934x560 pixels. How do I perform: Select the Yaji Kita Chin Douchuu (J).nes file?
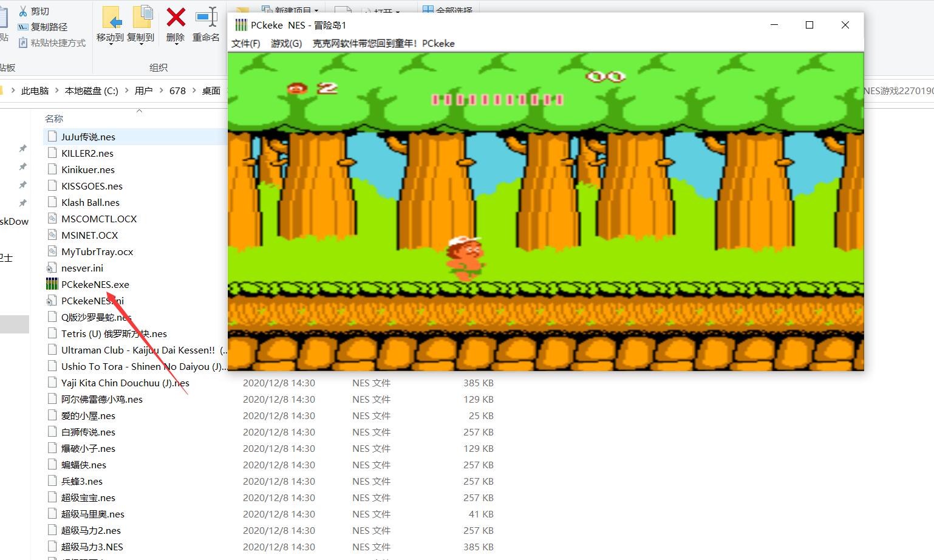pos(125,383)
